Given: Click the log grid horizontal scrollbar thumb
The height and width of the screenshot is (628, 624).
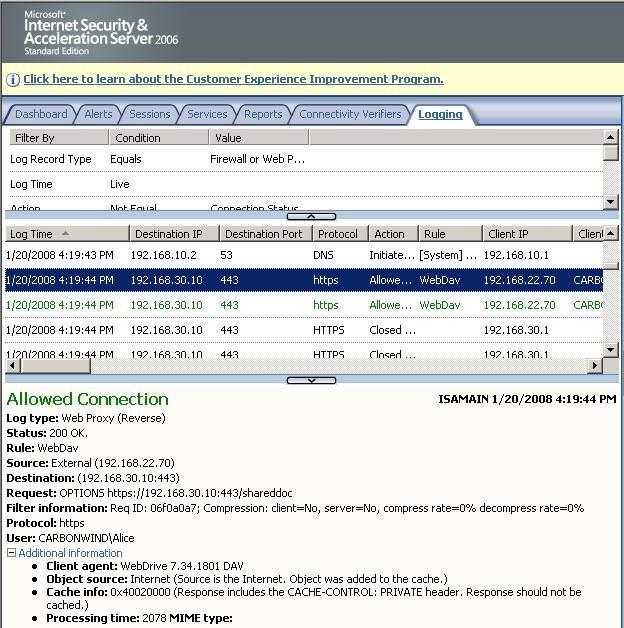Looking at the screenshot, I should coord(55,366).
